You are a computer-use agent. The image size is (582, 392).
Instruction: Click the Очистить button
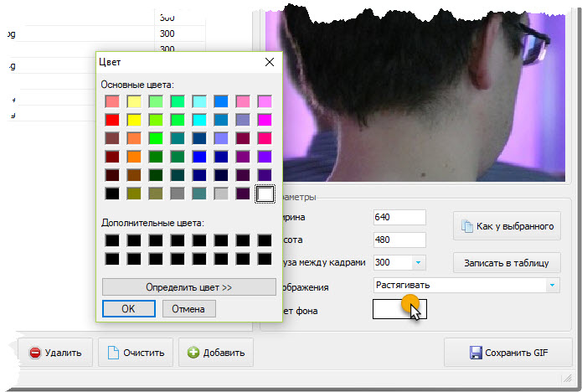pos(136,353)
